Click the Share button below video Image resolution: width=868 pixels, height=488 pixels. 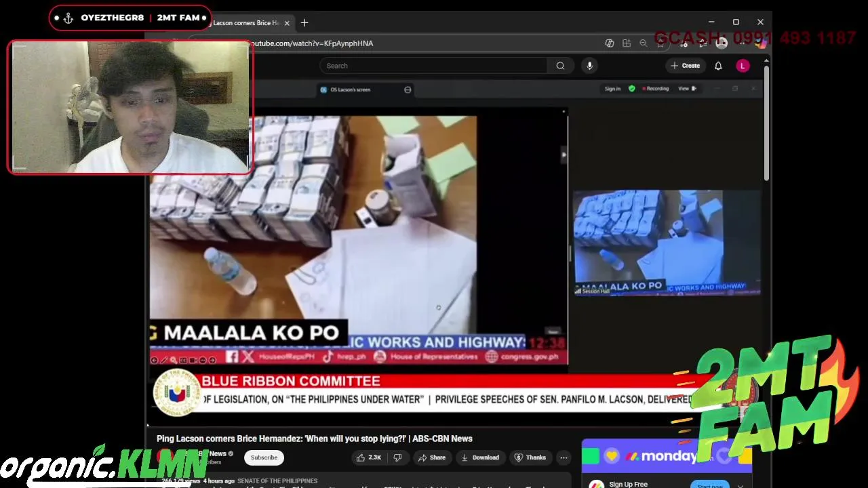click(x=432, y=457)
